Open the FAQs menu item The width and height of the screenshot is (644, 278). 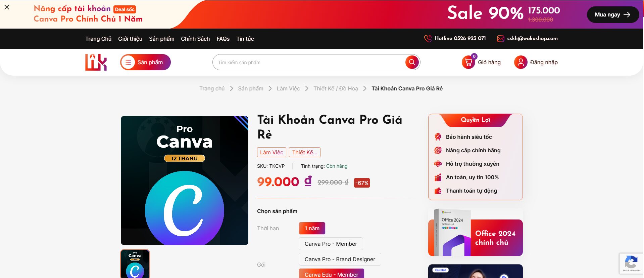(x=223, y=39)
